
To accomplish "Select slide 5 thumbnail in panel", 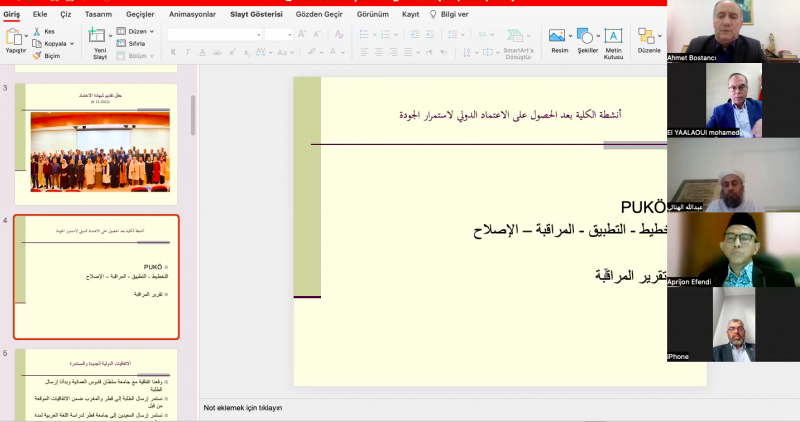I will [95, 384].
